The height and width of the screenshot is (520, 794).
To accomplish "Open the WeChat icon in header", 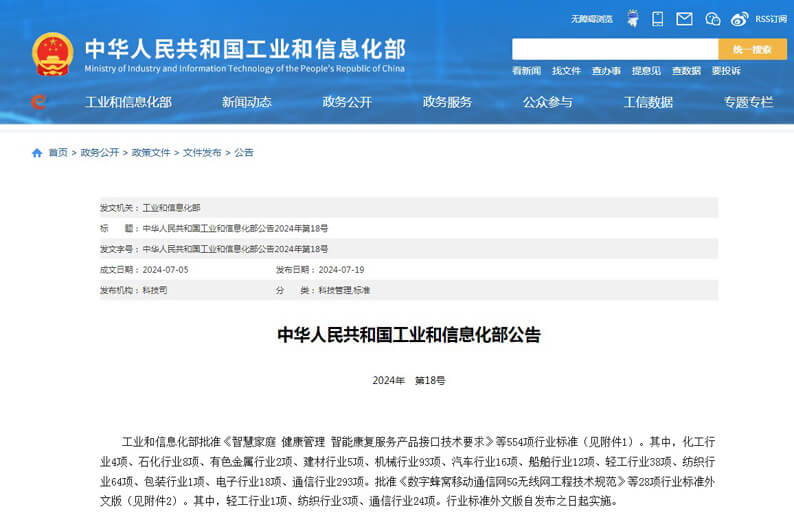I will [x=712, y=19].
